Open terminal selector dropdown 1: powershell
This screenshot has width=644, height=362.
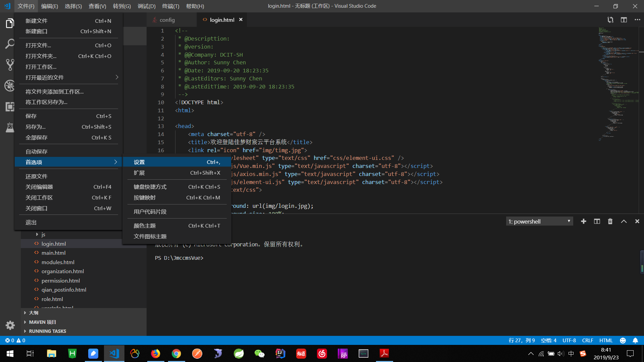[x=539, y=221]
